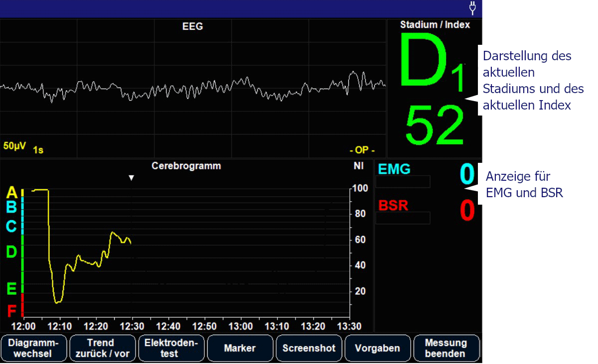Click the - OP - label in EEG panel
Image resolution: width=598 pixels, height=364 pixels.
pyautogui.click(x=362, y=150)
